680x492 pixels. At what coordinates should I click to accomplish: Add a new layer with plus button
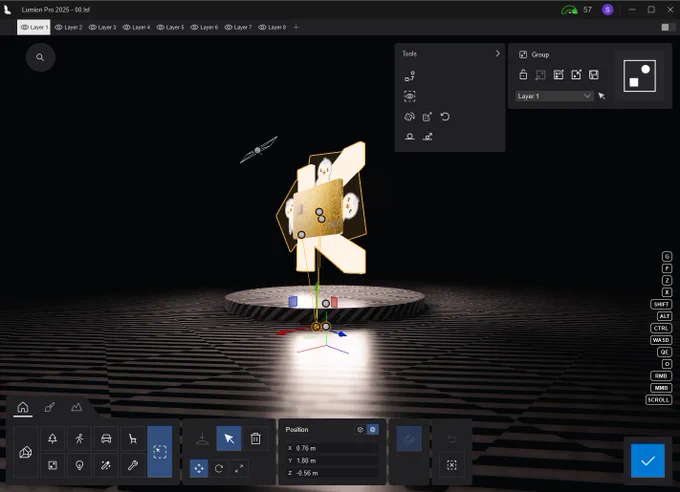(296, 27)
